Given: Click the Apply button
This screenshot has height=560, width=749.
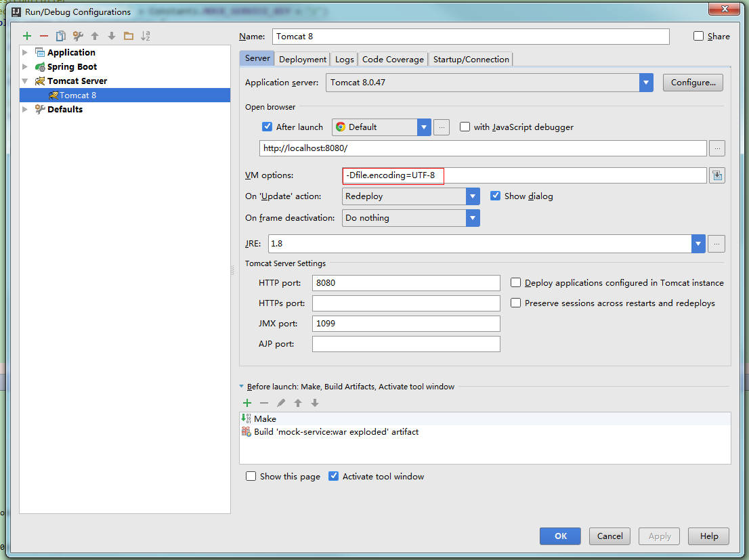Looking at the screenshot, I should (x=660, y=536).
